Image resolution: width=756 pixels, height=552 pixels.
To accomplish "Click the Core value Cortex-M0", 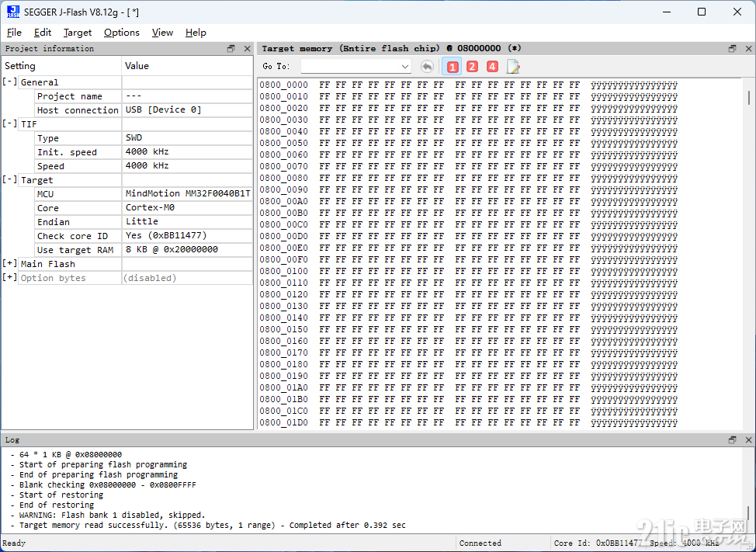I will point(150,208).
